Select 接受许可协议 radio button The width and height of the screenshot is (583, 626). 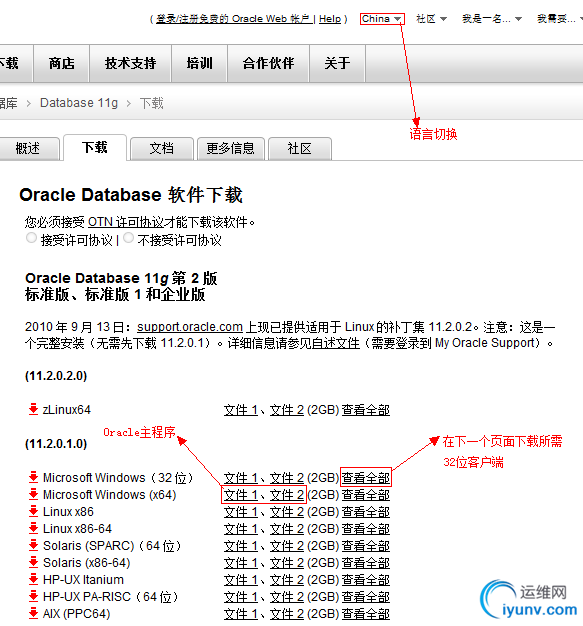31,238
